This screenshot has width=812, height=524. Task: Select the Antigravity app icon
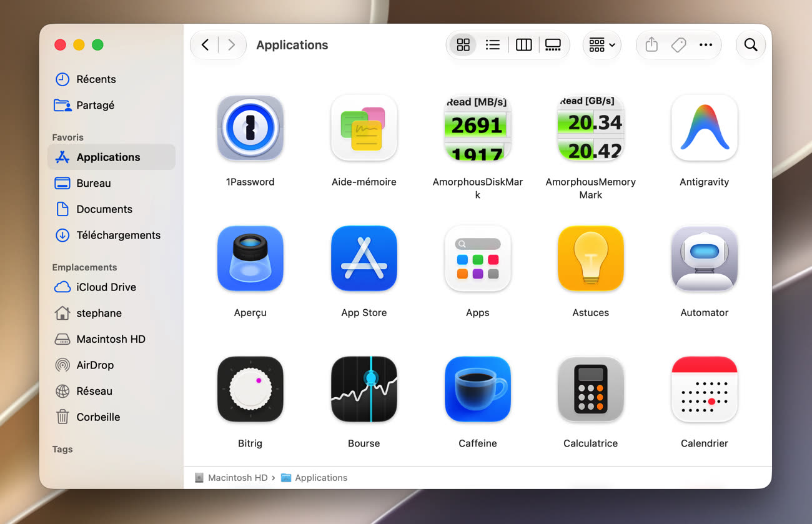click(x=704, y=128)
